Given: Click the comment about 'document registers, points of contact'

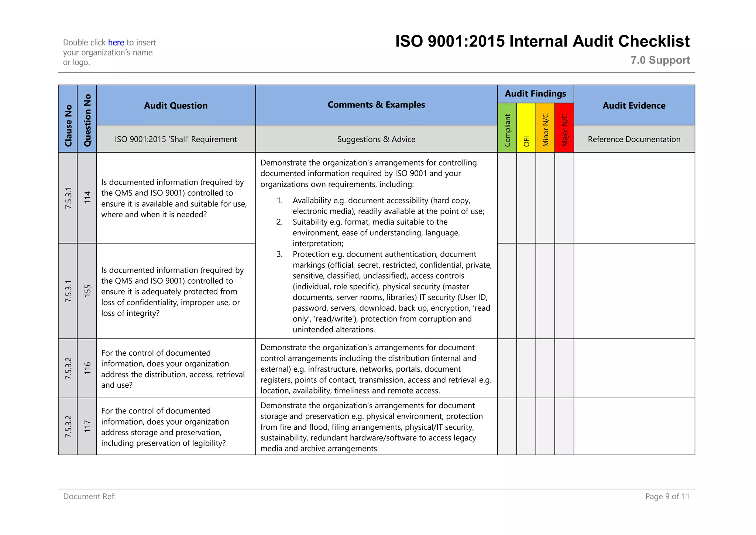Looking at the screenshot, I should pos(376,369).
